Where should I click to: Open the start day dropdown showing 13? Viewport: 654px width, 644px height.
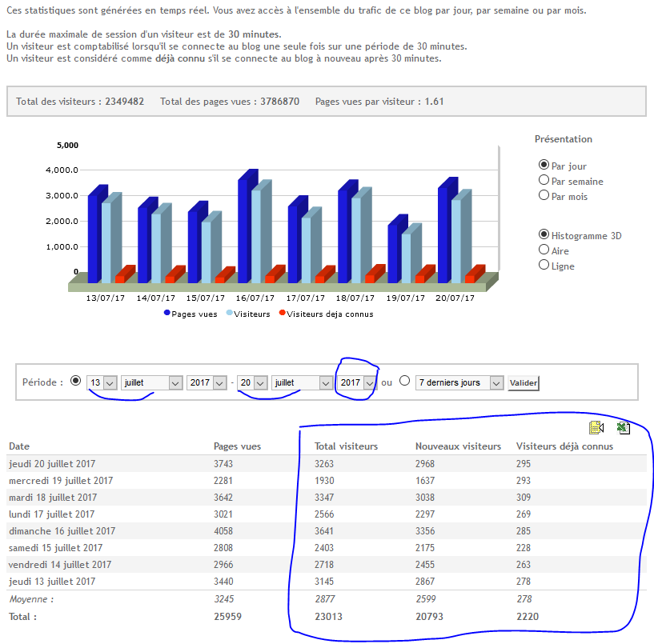click(x=102, y=382)
